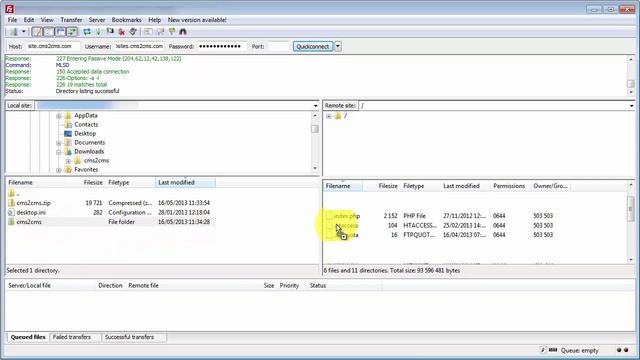This screenshot has width=640, height=360.
Task: Click into the Password field
Action: coord(222,46)
